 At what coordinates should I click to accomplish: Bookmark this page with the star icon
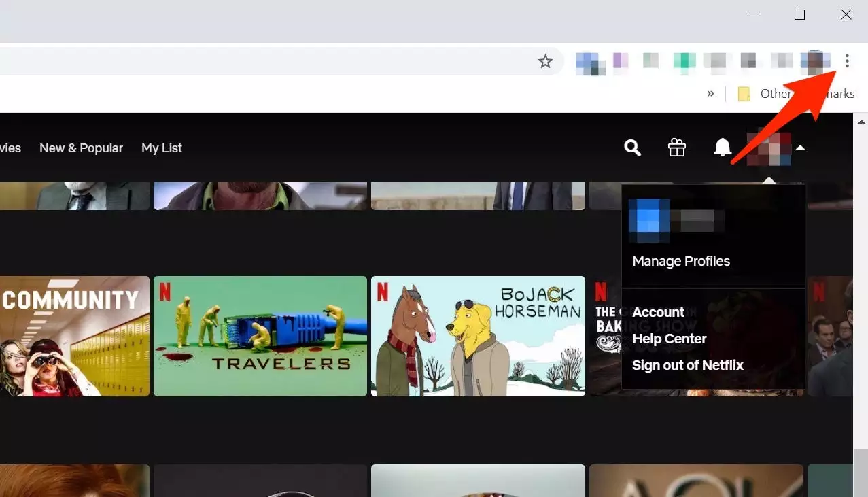[545, 62]
